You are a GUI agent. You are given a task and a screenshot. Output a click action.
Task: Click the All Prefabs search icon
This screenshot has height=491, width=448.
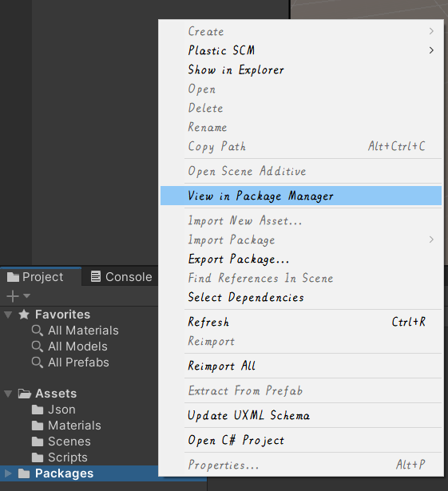(x=38, y=362)
